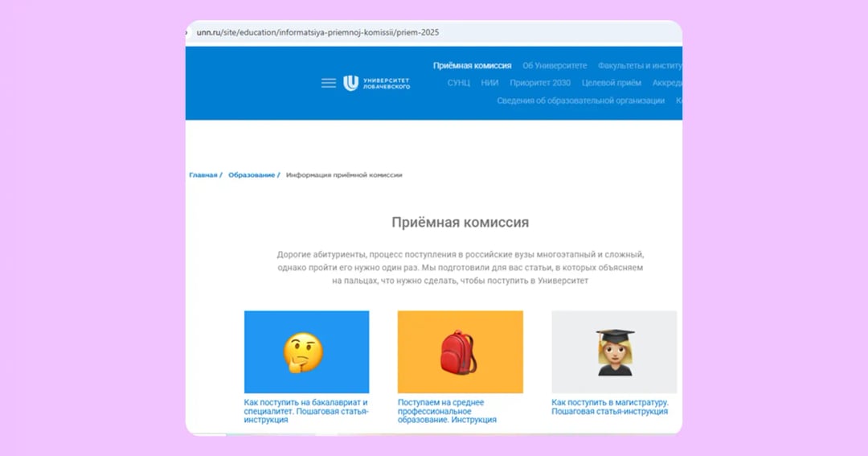Click the Дорогие абитуриенты intro paragraph

460,267
